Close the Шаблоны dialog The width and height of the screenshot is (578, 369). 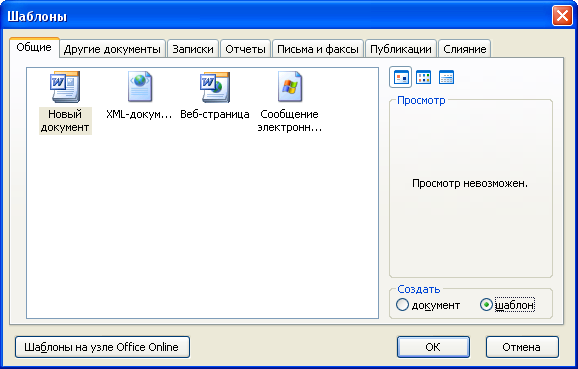pyautogui.click(x=562, y=16)
